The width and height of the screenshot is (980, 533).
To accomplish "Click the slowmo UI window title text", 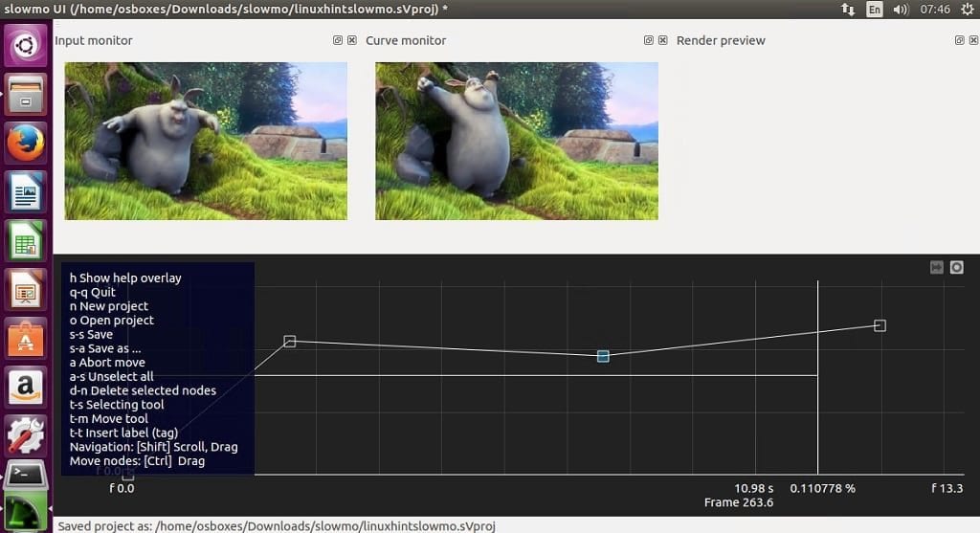I will pos(226,10).
